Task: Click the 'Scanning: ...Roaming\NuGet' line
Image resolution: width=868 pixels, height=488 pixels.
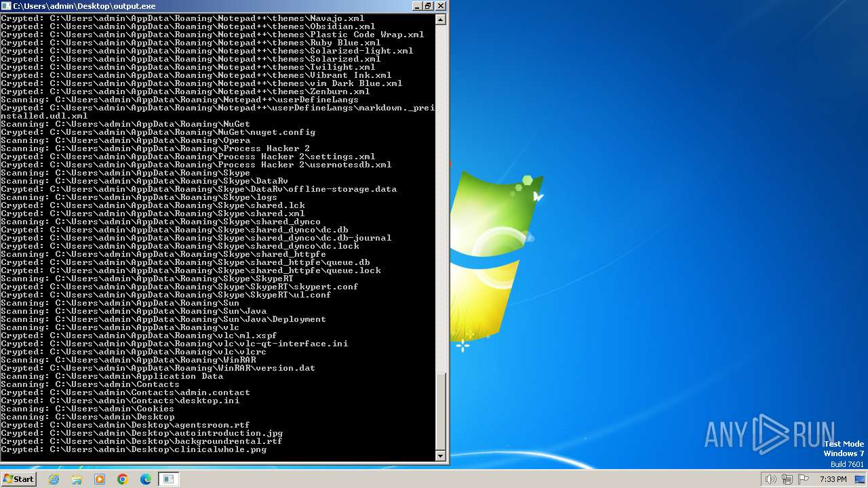Action: [125, 124]
